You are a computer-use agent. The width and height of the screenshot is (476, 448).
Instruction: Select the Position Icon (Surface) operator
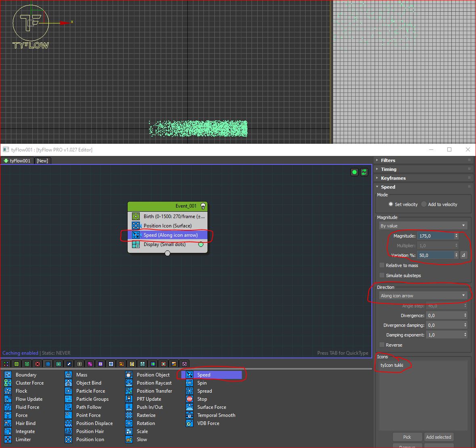pos(168,226)
